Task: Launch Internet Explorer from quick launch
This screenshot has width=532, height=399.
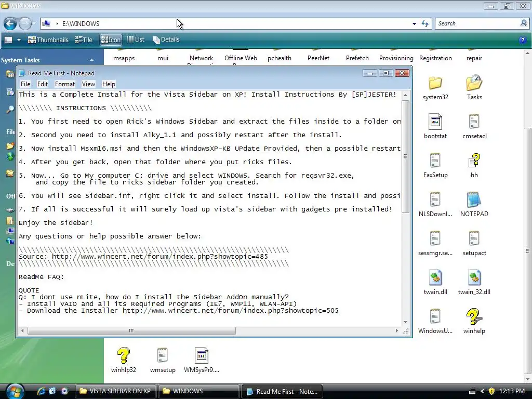Action: coord(41,391)
